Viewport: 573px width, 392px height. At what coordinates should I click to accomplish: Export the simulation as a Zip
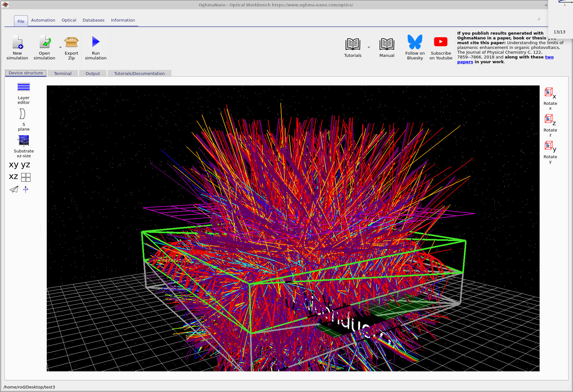[71, 47]
